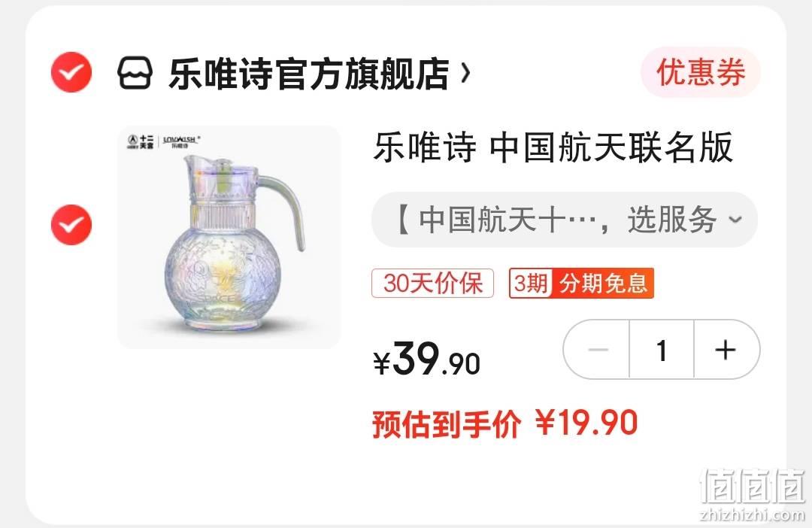This screenshot has height=528, width=812.
Task: Open the 优惠券 coupon button
Action: tap(701, 72)
